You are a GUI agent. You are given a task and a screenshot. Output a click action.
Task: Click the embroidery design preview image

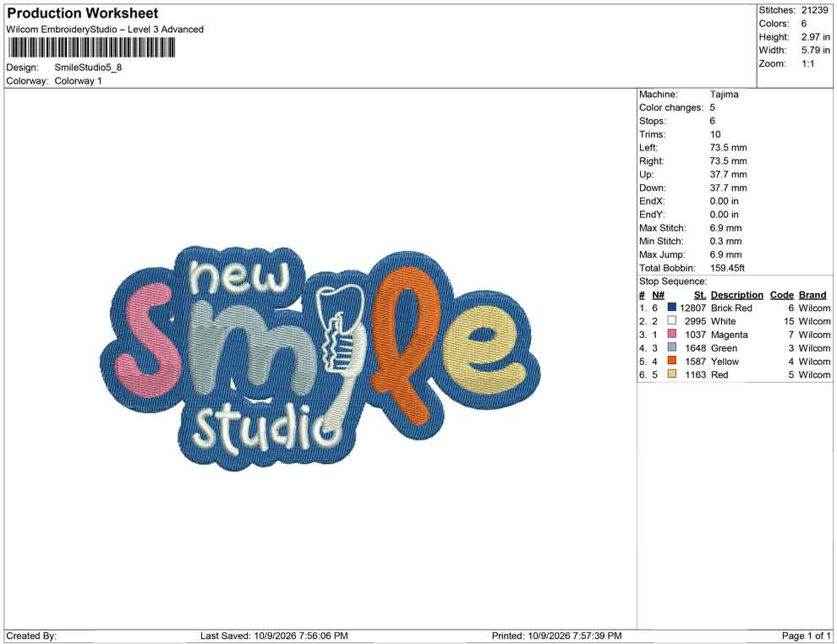click(x=320, y=358)
